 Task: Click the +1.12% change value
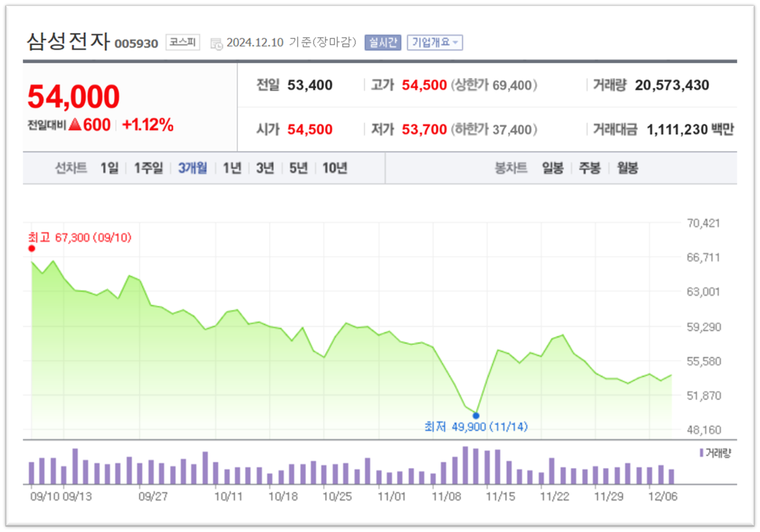click(x=148, y=125)
